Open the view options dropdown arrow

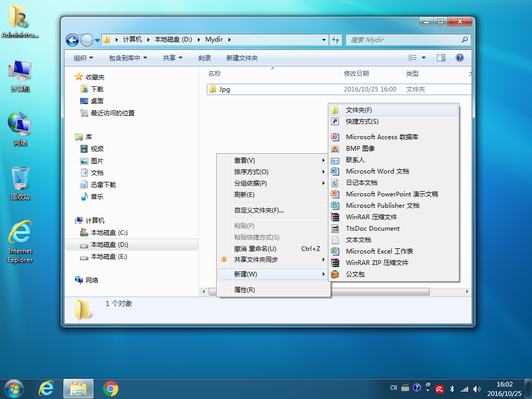coord(423,58)
